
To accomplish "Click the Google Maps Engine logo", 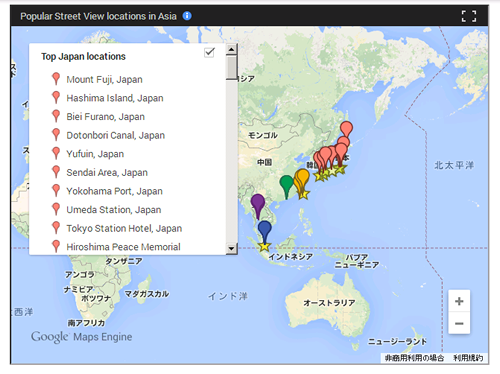I will (x=81, y=337).
